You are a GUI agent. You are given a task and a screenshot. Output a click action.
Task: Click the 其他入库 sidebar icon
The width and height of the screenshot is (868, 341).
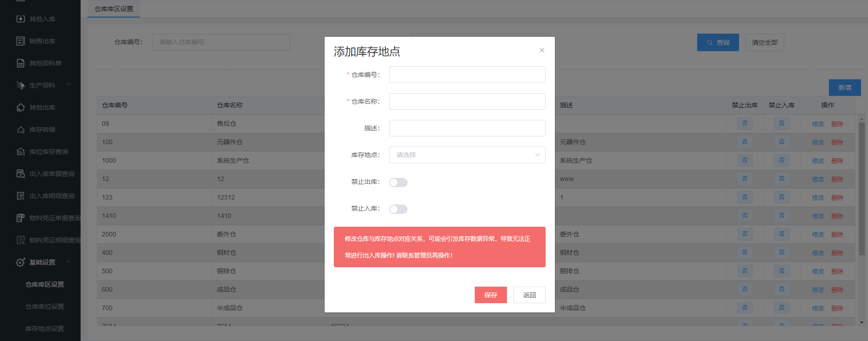(20, 19)
